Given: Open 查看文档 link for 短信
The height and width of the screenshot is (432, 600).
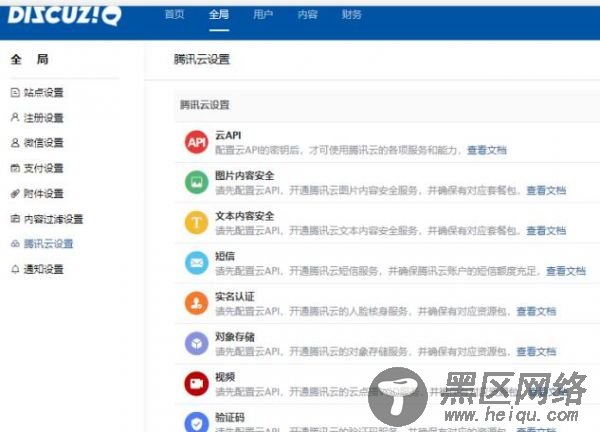Looking at the screenshot, I should pos(566,271).
